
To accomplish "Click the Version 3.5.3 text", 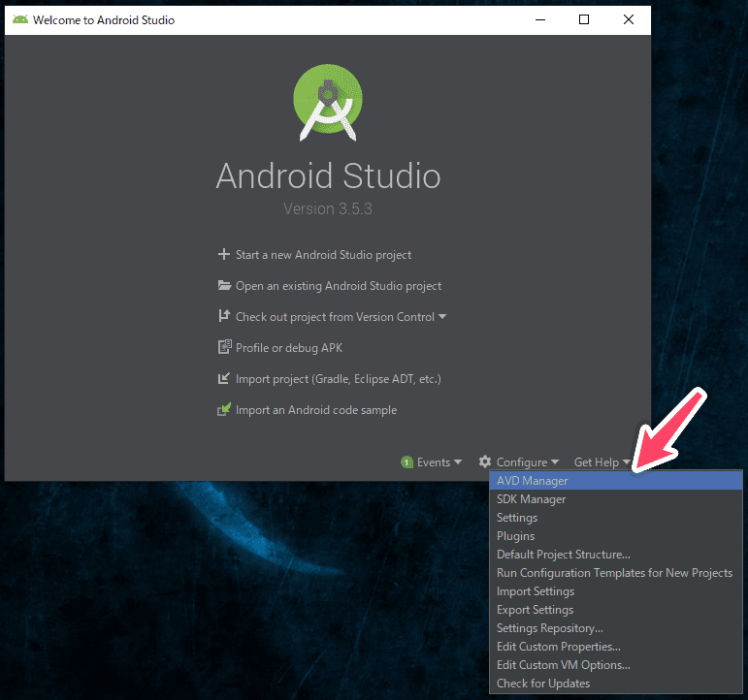I will [328, 208].
